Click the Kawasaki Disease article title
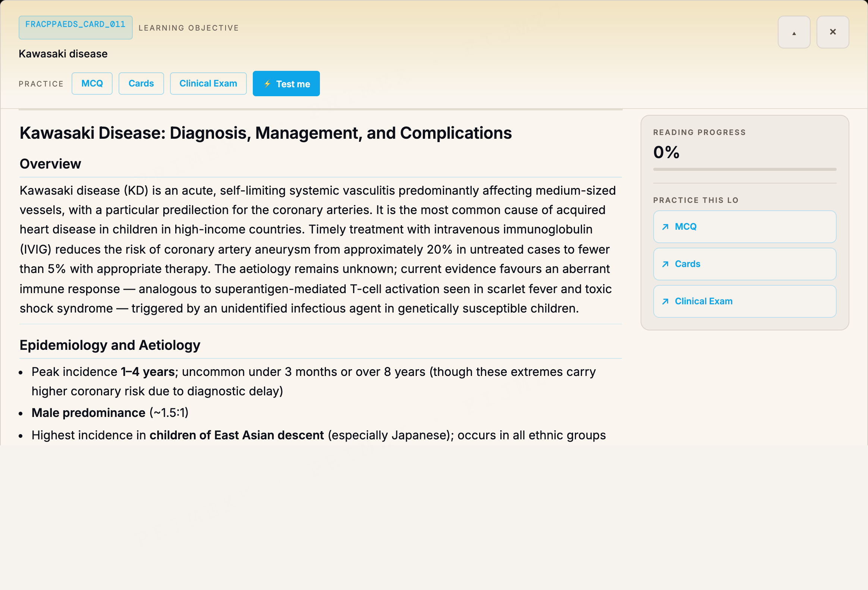Viewport: 868px width, 590px height. [265, 134]
